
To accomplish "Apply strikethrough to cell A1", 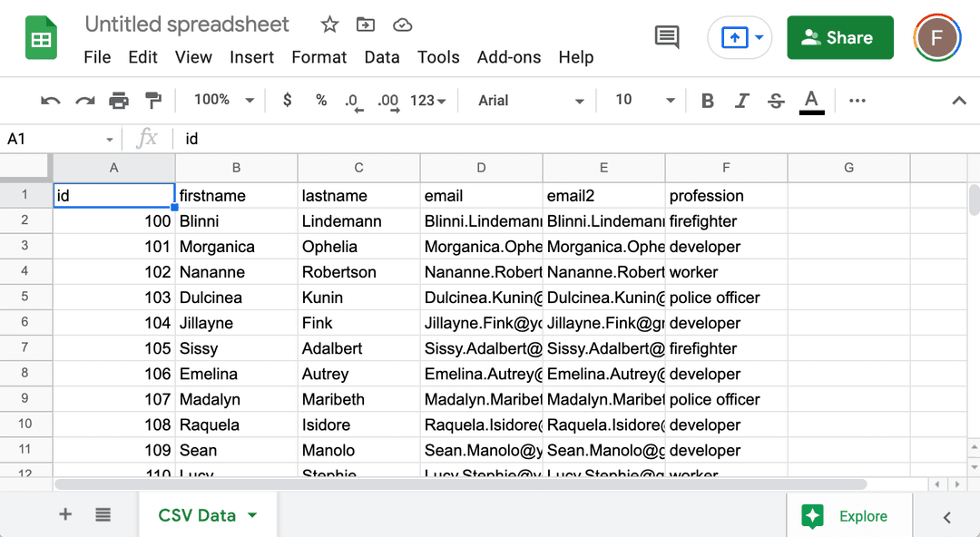I will 776,100.
